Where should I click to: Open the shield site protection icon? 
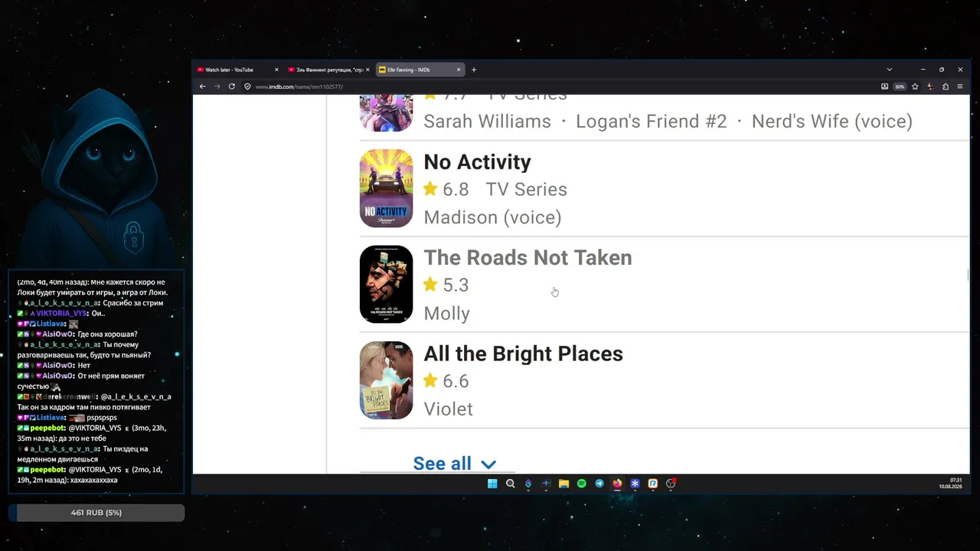247,86
